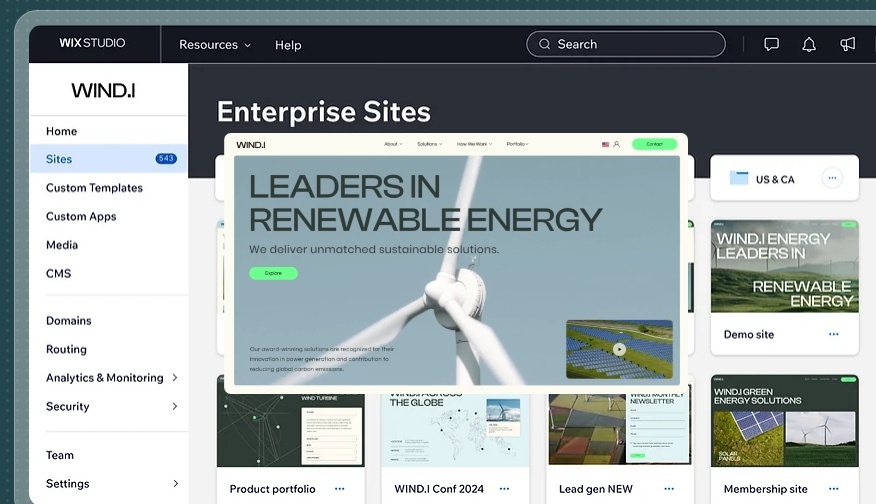The image size is (876, 504).
Task: Click the Product portfolio site name
Action: click(x=273, y=489)
